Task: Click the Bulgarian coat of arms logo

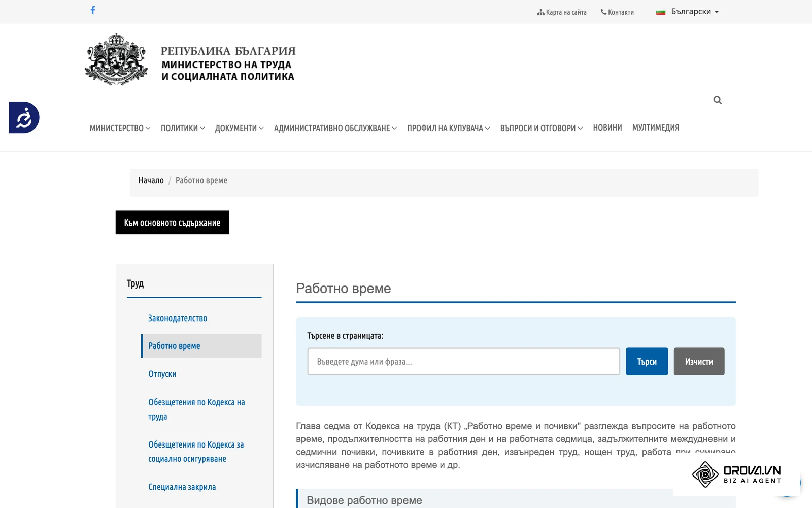Action: [116, 59]
